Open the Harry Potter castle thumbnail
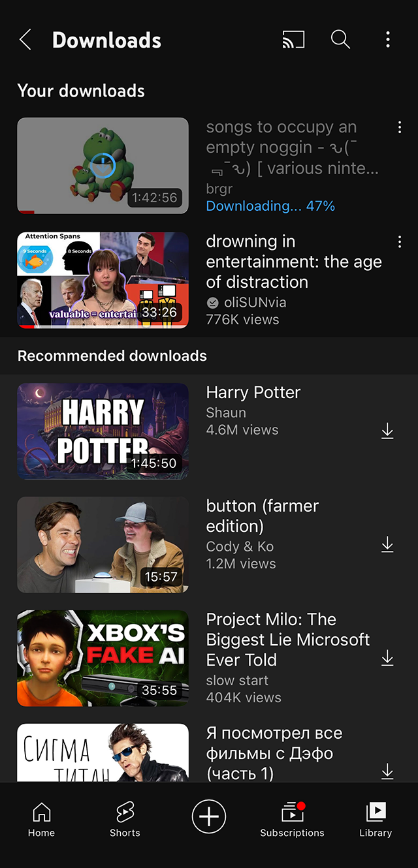Viewport: 418px width, 868px height. click(x=103, y=431)
